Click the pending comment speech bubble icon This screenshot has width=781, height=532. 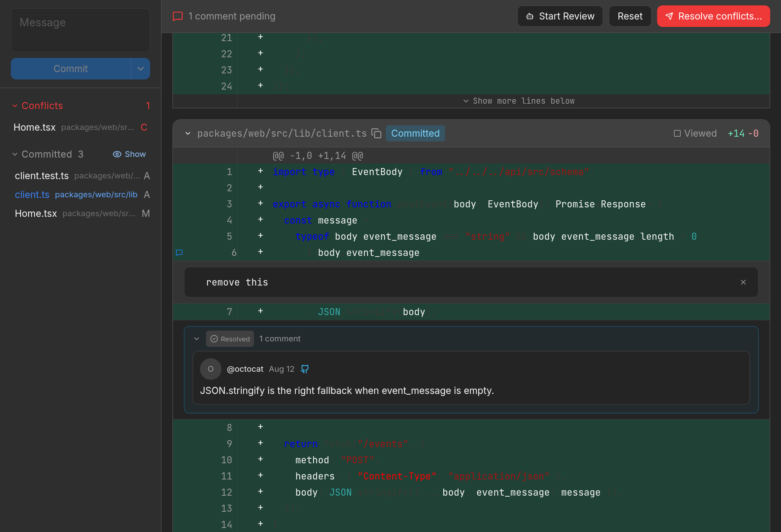[178, 16]
